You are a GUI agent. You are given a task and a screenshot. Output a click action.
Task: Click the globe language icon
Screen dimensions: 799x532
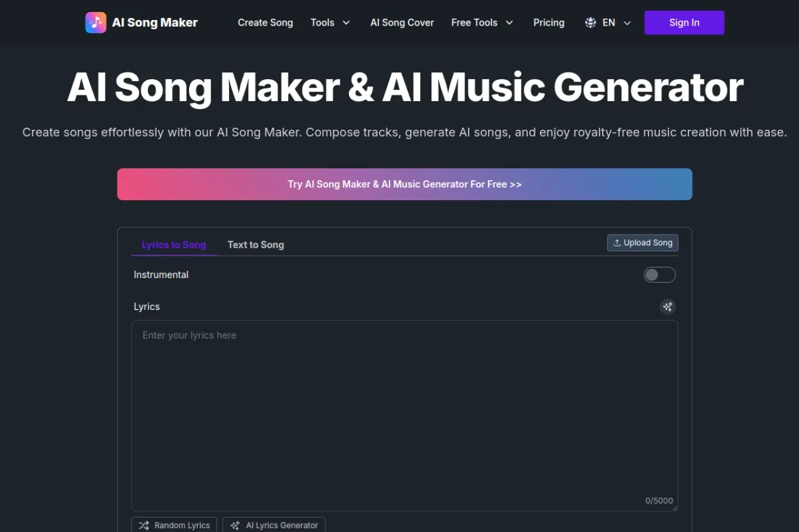click(591, 22)
